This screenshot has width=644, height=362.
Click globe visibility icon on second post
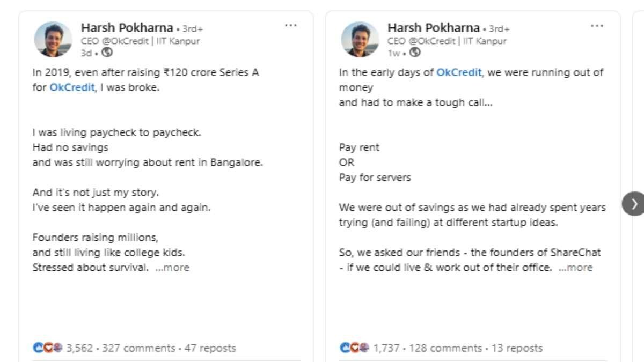415,53
